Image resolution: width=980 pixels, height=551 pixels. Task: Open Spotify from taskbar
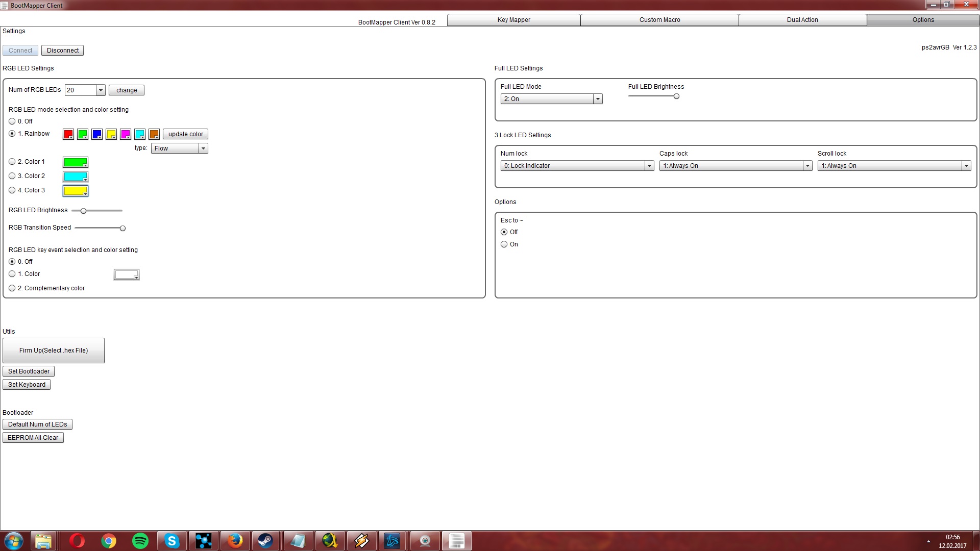click(x=140, y=540)
